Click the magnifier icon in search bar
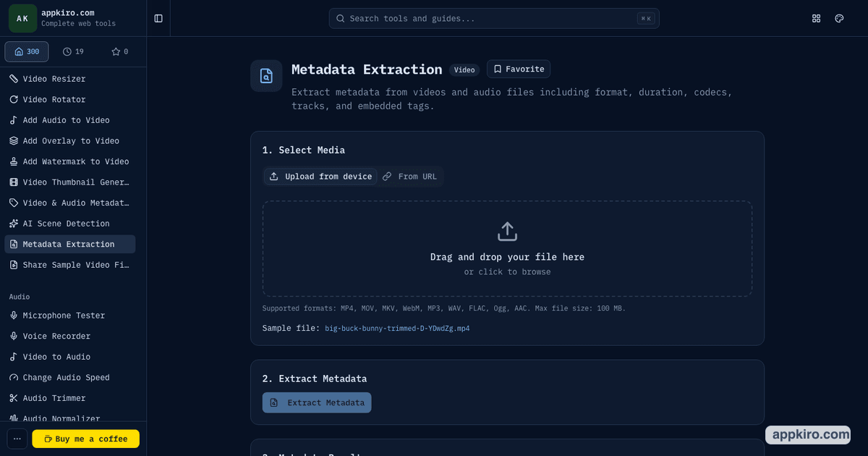 [x=341, y=18]
